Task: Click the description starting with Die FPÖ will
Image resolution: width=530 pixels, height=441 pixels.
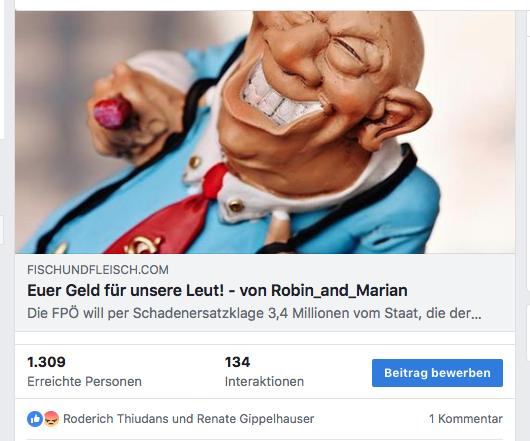Action: [x=254, y=313]
